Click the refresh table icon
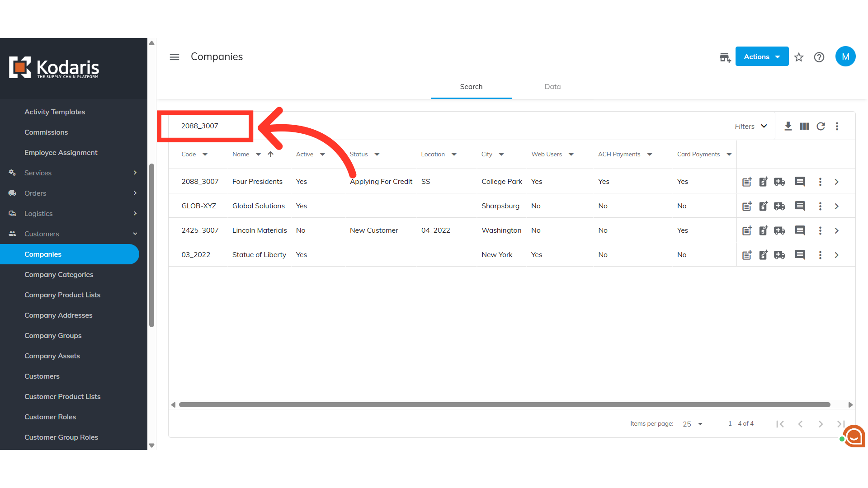868x488 pixels. 821,126
